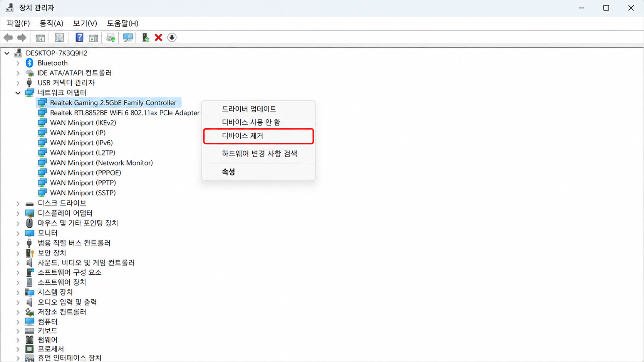
Task: Expand the Bluetooth category
Action: pyautogui.click(x=18, y=63)
